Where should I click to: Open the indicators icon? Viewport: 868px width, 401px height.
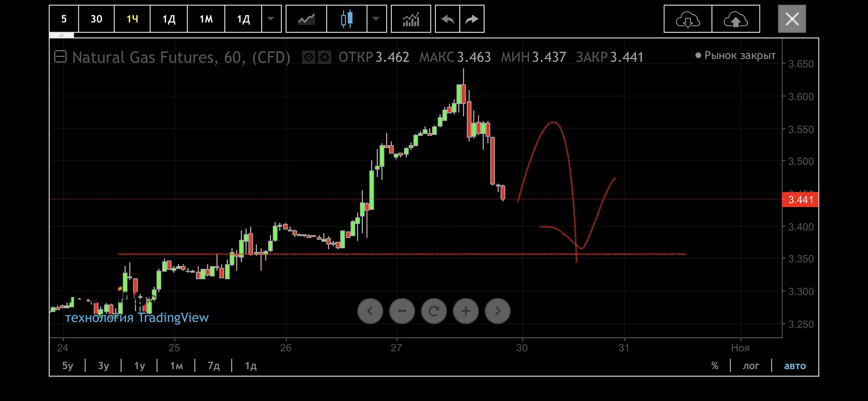411,19
